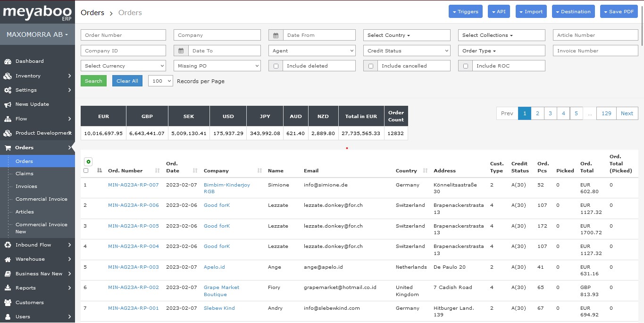The height and width of the screenshot is (323, 644).
Task: Click the Inventory boxes icon
Action: click(8, 76)
